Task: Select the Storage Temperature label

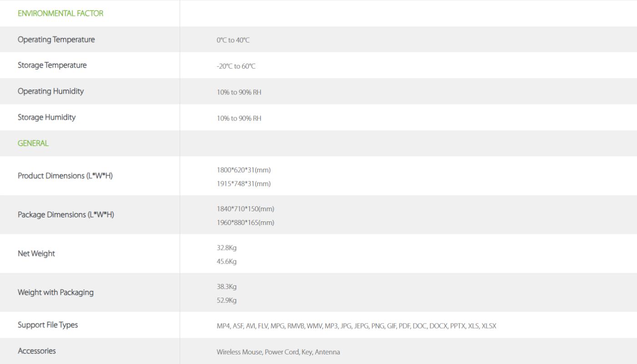Action: pyautogui.click(x=52, y=65)
